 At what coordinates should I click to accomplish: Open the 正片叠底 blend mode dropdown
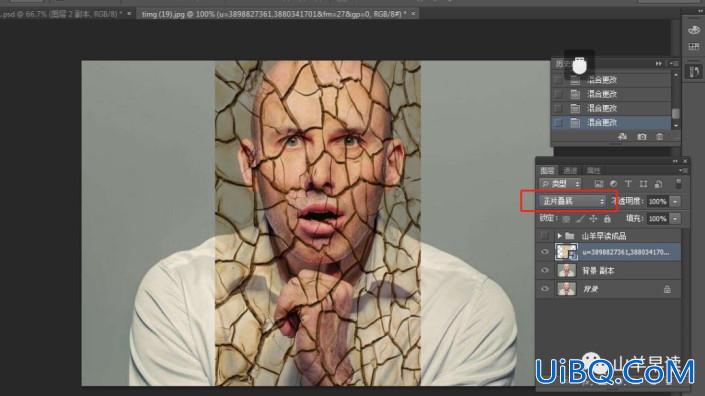[x=573, y=201]
